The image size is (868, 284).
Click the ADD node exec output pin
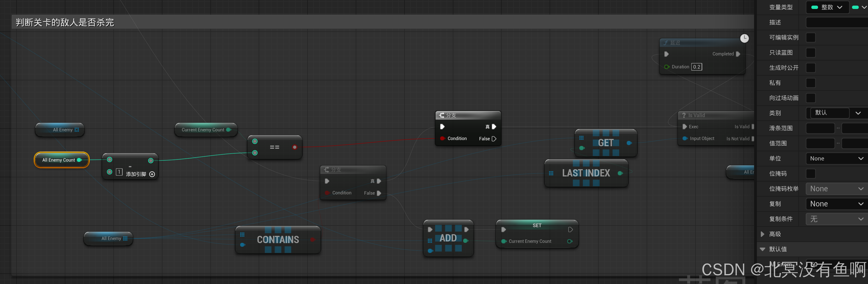point(466,229)
